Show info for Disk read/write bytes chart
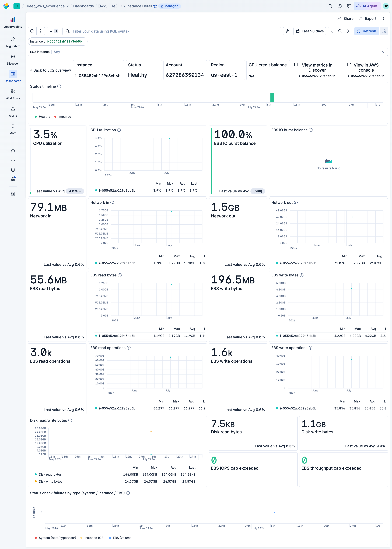The height and width of the screenshot is (549, 392). (x=70, y=420)
